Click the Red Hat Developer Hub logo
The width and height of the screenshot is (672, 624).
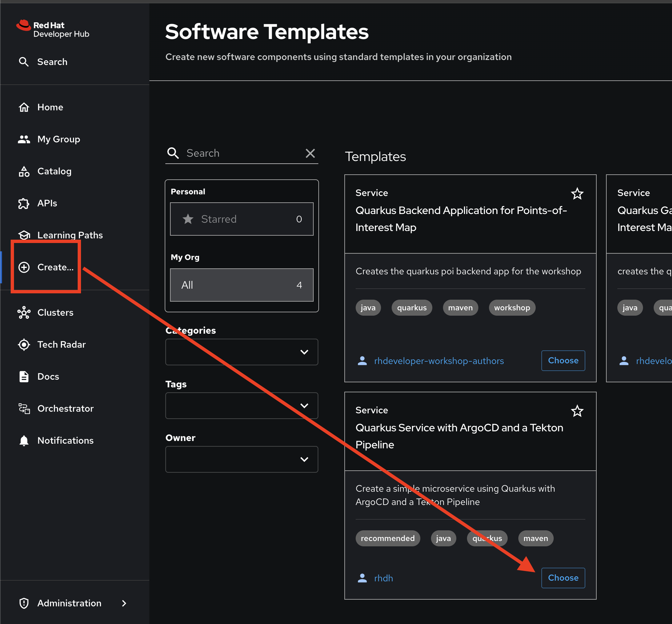point(53,29)
